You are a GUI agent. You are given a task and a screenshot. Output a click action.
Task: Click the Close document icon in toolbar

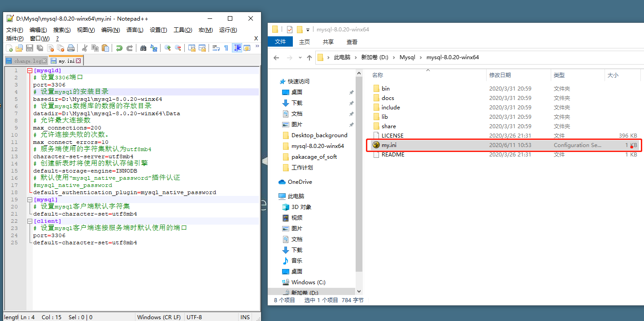[50, 48]
